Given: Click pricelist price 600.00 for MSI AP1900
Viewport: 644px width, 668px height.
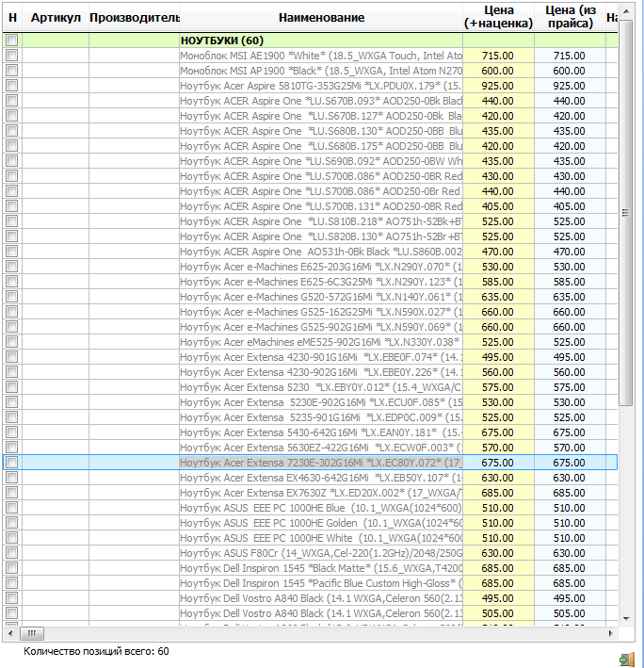Looking at the screenshot, I should click(x=569, y=71).
